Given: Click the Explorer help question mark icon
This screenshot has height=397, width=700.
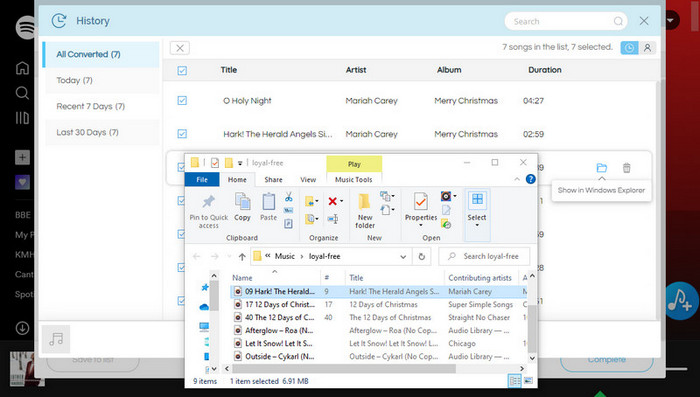Looking at the screenshot, I should (x=530, y=179).
